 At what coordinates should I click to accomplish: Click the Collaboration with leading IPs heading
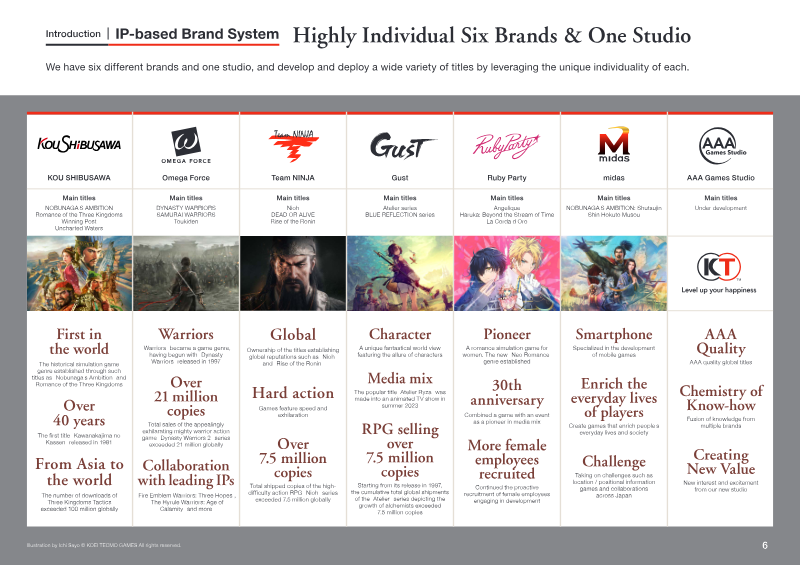pos(186,473)
